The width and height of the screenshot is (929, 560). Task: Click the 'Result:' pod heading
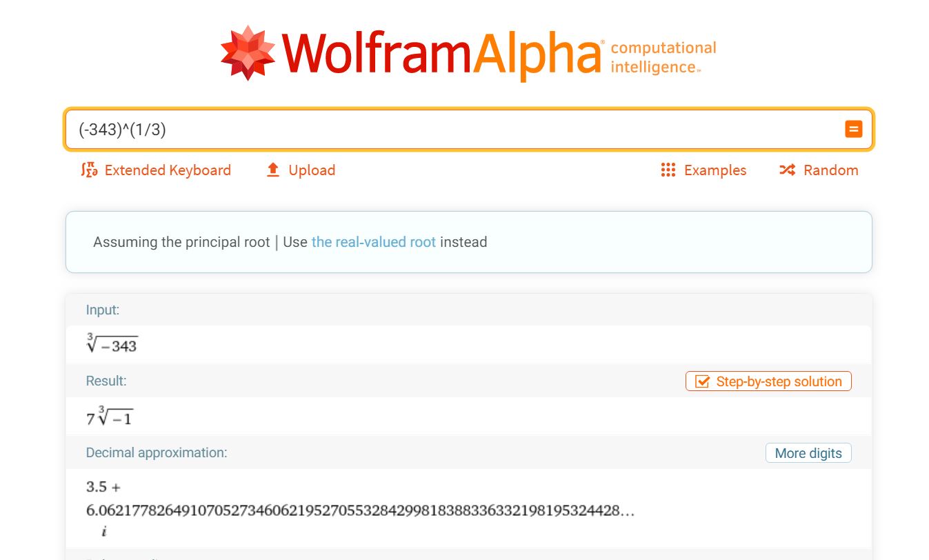click(106, 381)
